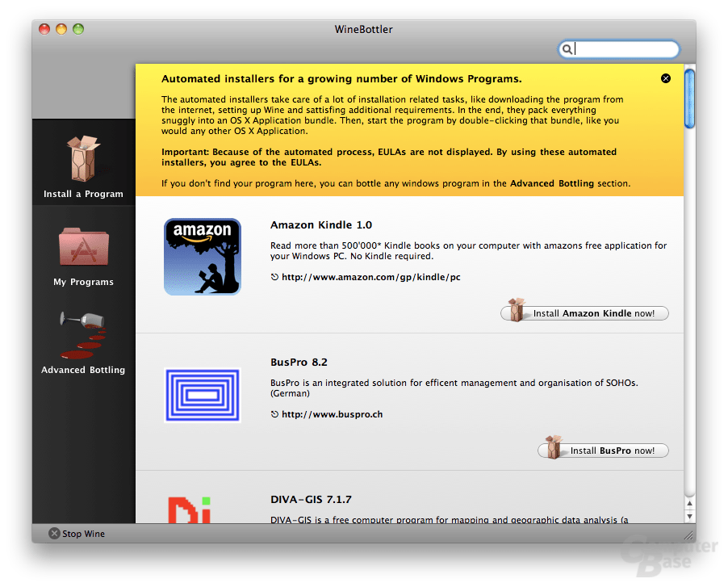Click Install Amazon Kindle now button
Viewport: 728px width, 587px height.
[x=584, y=313]
